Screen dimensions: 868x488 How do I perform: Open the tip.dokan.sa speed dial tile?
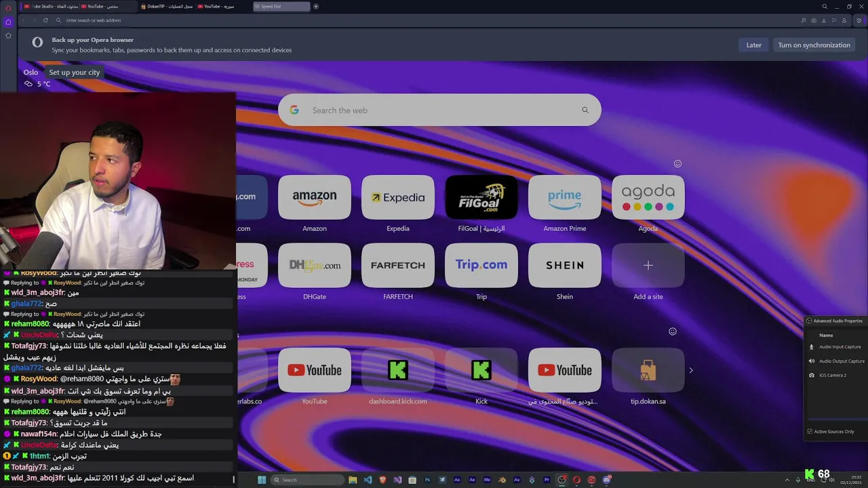click(648, 370)
